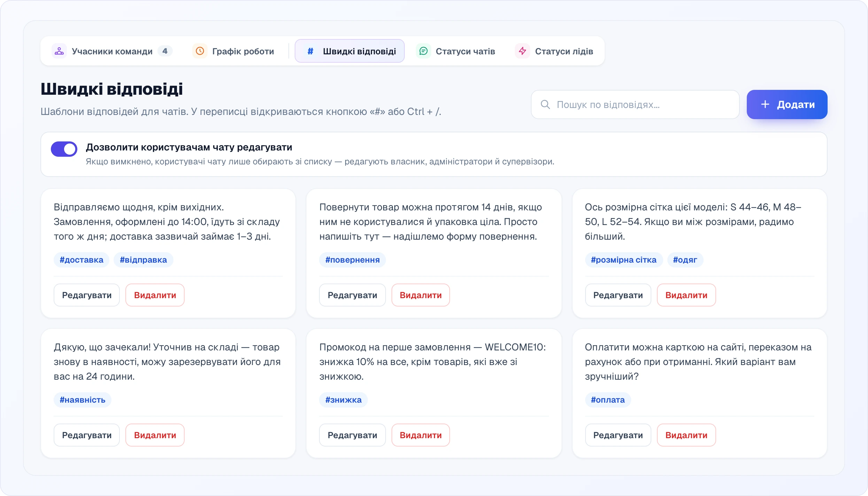Viewport: 868px width, 496px height.
Task: Click the lightning bolt icon for Статуси лідів
Action: (522, 51)
